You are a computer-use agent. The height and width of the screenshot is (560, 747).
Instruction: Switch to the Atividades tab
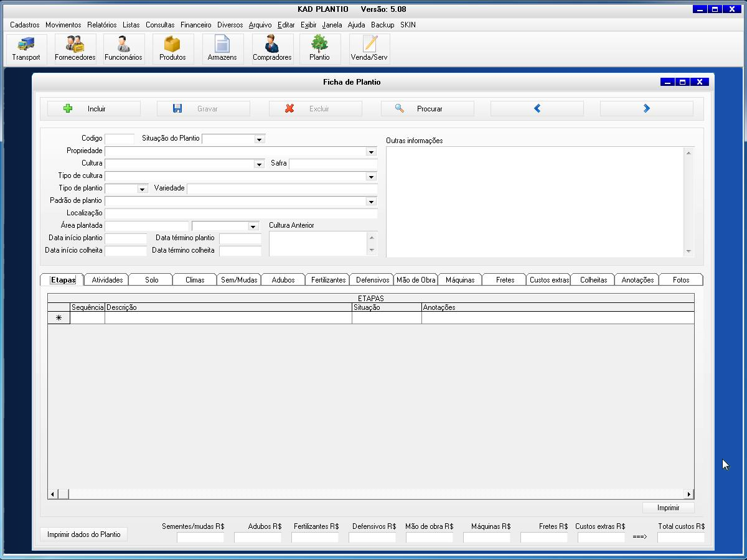[x=107, y=280]
